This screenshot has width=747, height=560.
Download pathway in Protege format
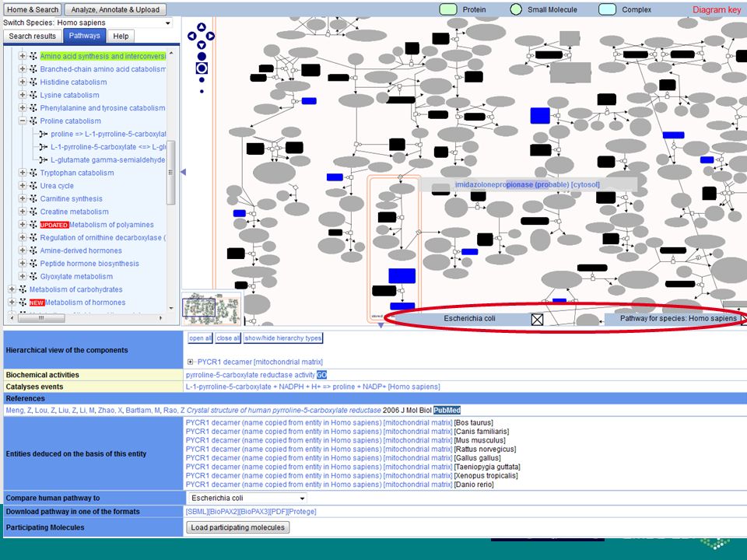pos(302,512)
